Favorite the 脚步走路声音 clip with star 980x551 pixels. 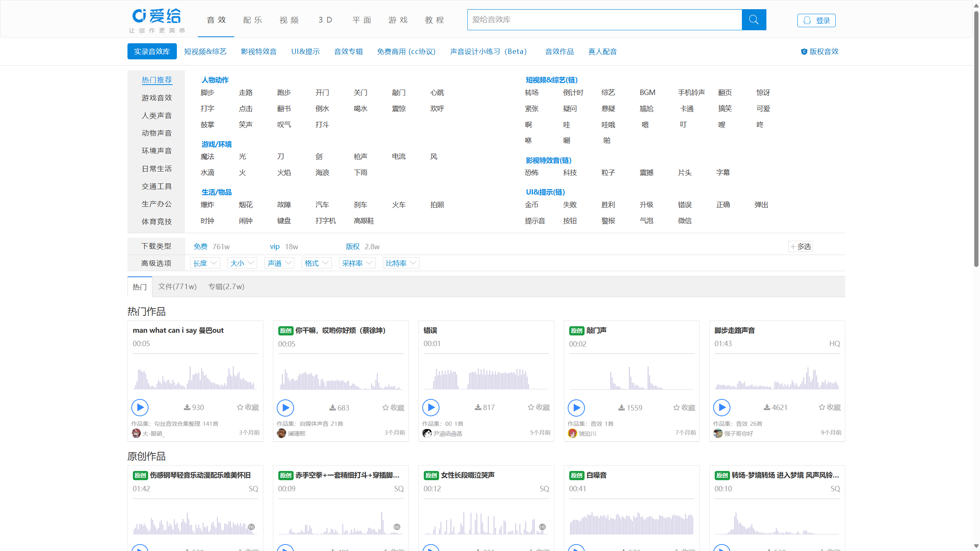tap(830, 407)
